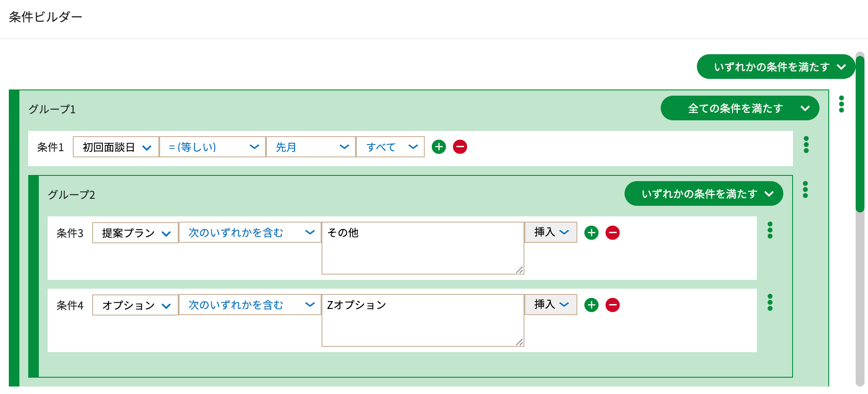Image resolution: width=868 pixels, height=394 pixels.
Task: Click the 挿入 button in 条件4
Action: [x=551, y=304]
